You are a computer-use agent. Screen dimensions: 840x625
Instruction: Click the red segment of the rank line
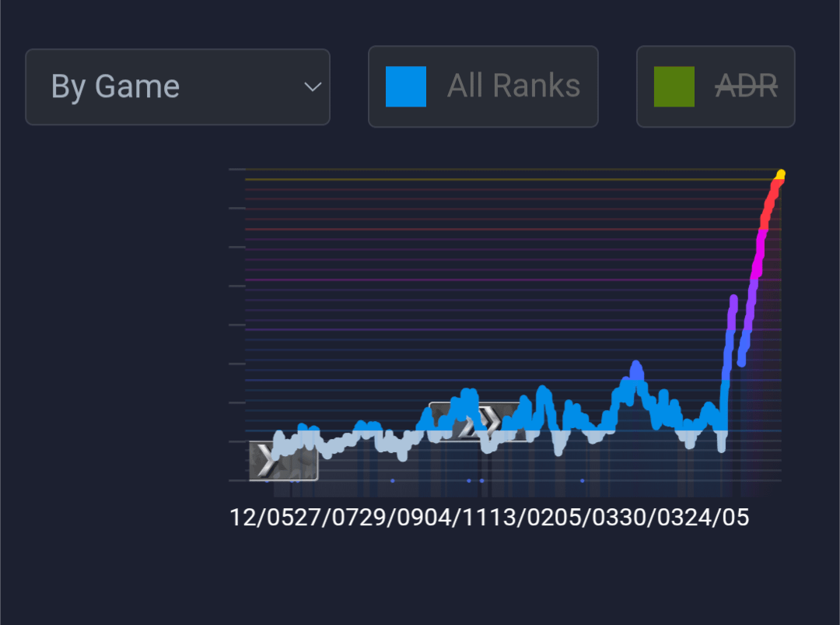coord(770,205)
